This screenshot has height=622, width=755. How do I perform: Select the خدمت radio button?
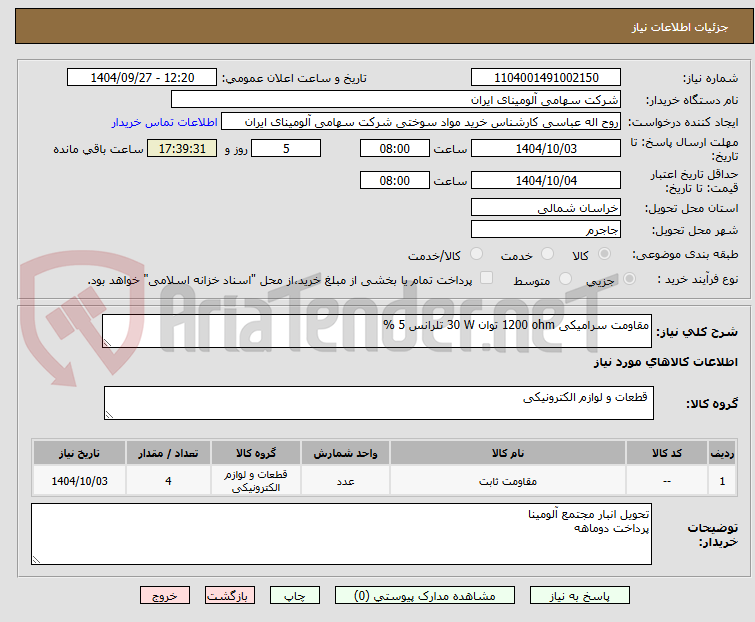click(547, 254)
